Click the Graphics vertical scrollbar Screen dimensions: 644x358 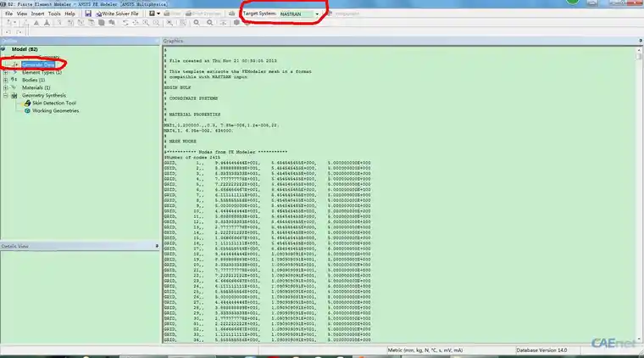639,195
